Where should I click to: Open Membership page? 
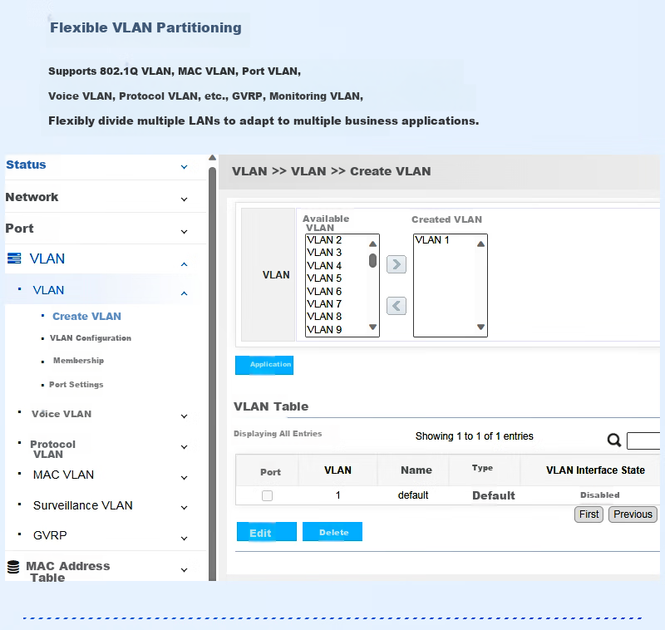(x=78, y=360)
